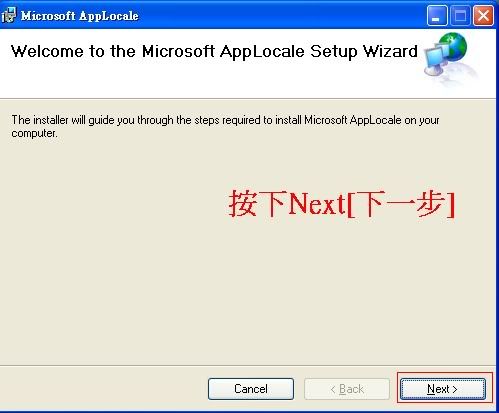Image resolution: width=499 pixels, height=413 pixels.
Task: Click the installer description paragraph
Action: point(225,126)
